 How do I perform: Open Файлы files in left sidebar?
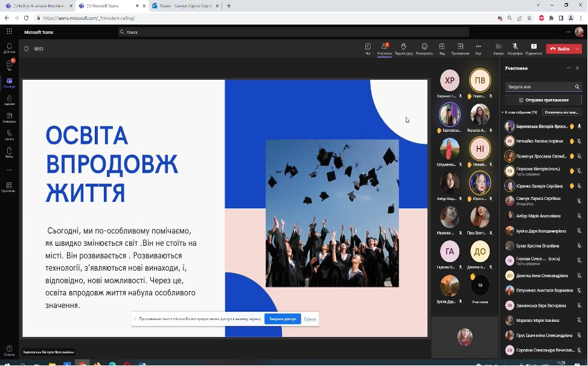[x=10, y=153]
